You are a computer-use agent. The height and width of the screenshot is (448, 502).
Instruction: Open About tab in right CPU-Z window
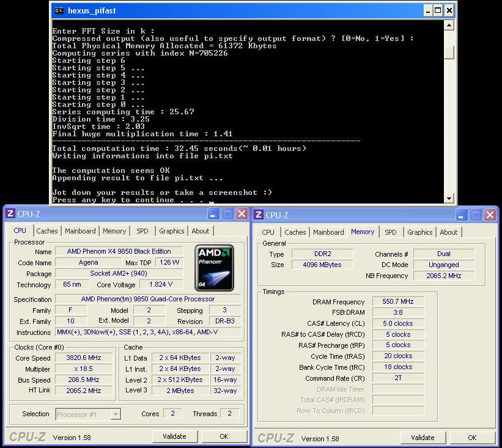click(449, 232)
